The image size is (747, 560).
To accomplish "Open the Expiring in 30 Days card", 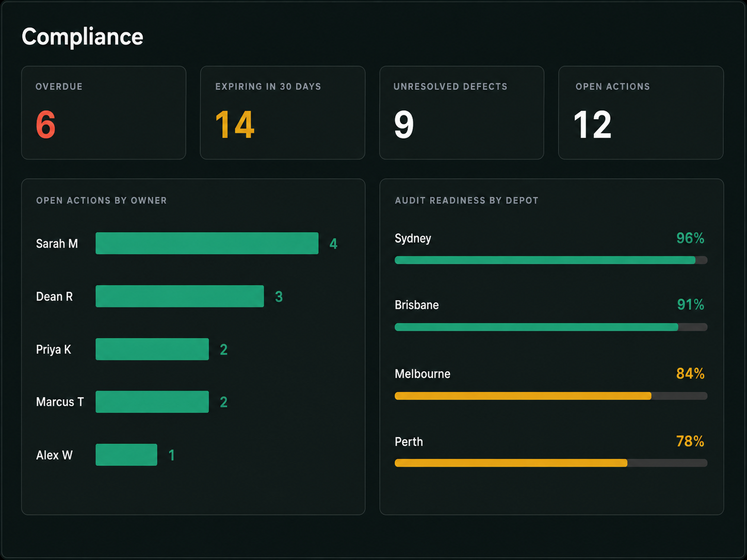I will click(283, 112).
